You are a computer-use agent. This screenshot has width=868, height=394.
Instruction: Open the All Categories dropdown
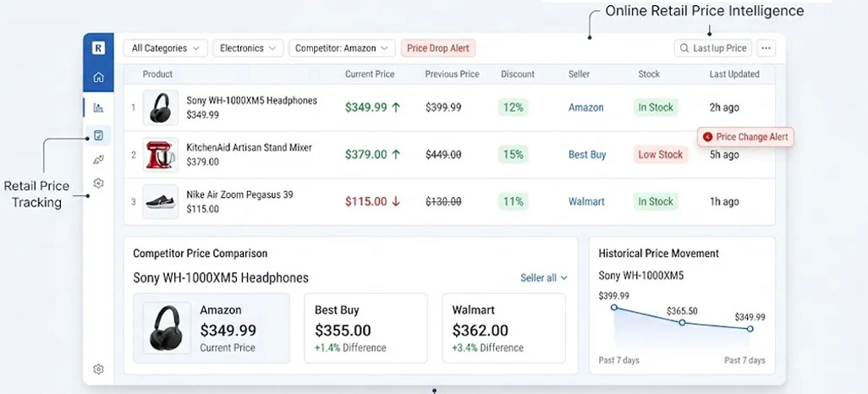pos(165,48)
